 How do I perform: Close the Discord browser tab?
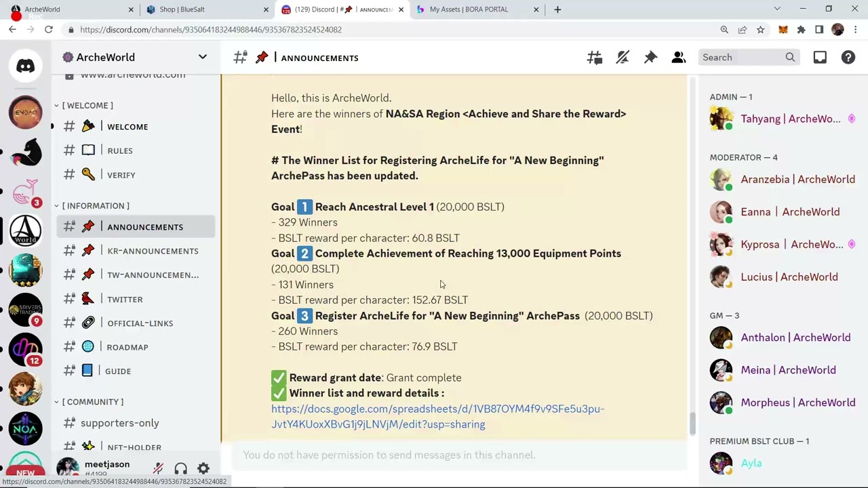click(401, 9)
